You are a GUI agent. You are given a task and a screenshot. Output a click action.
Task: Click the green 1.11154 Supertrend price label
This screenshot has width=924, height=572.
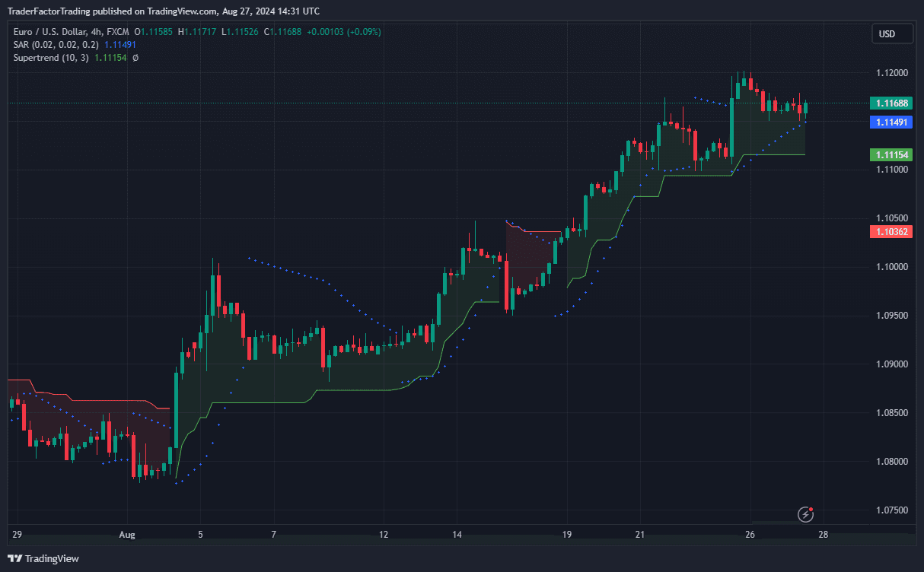(x=891, y=154)
